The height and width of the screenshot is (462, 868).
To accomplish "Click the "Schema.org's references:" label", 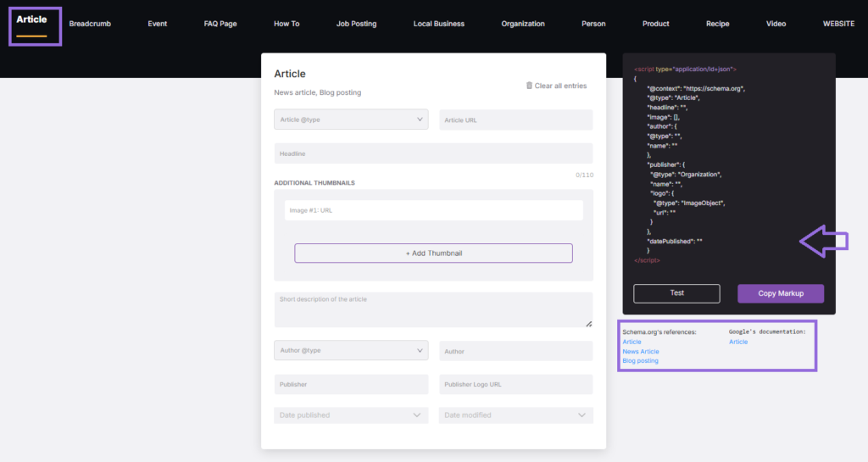I will [x=659, y=332].
